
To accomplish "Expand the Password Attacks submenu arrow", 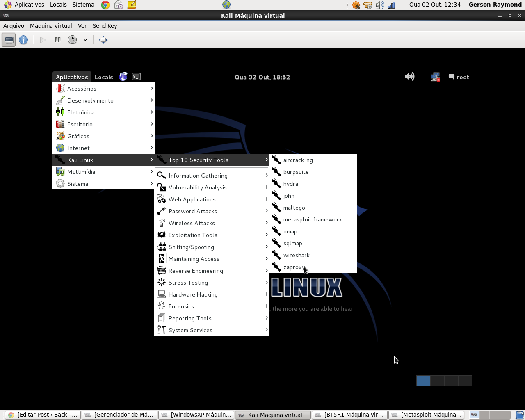I will click(x=267, y=211).
